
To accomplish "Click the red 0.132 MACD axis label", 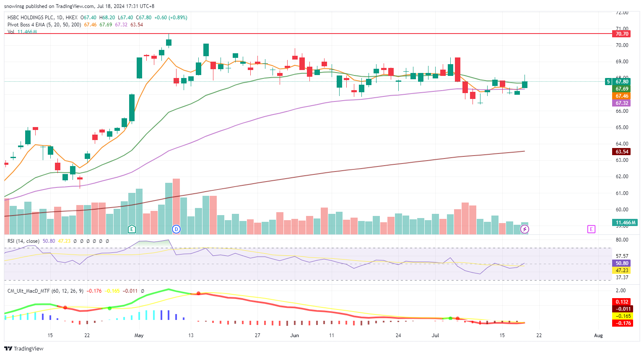I will pos(621,302).
